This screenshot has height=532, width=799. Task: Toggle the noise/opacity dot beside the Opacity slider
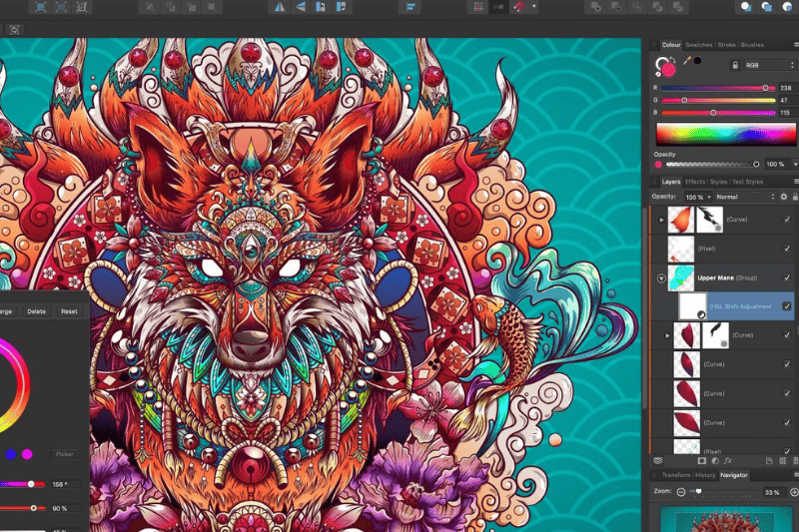tap(658, 165)
